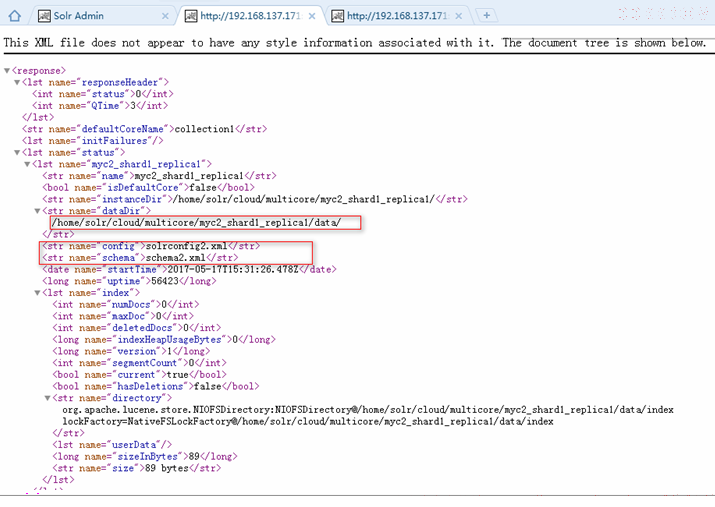Collapse the root response element
The height and width of the screenshot is (507, 715).
coord(7,71)
